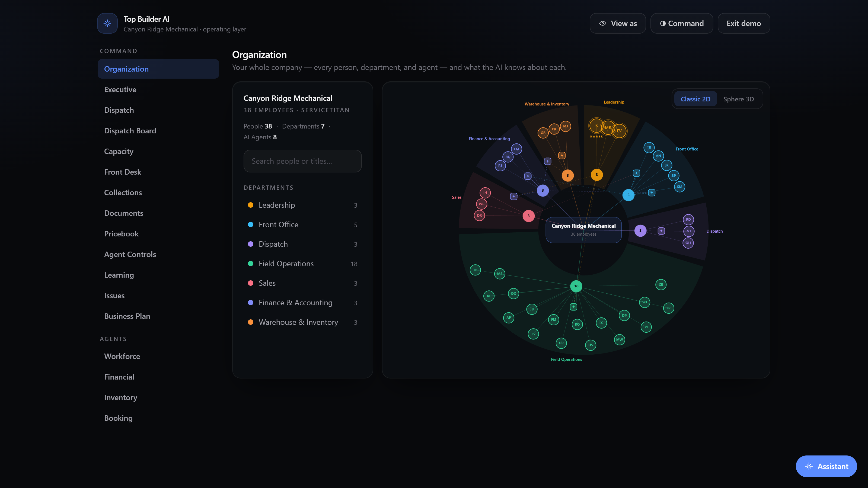Viewport: 868px width, 488px height.
Task: Click the PS node in Finance & Accounting
Action: coord(500,165)
